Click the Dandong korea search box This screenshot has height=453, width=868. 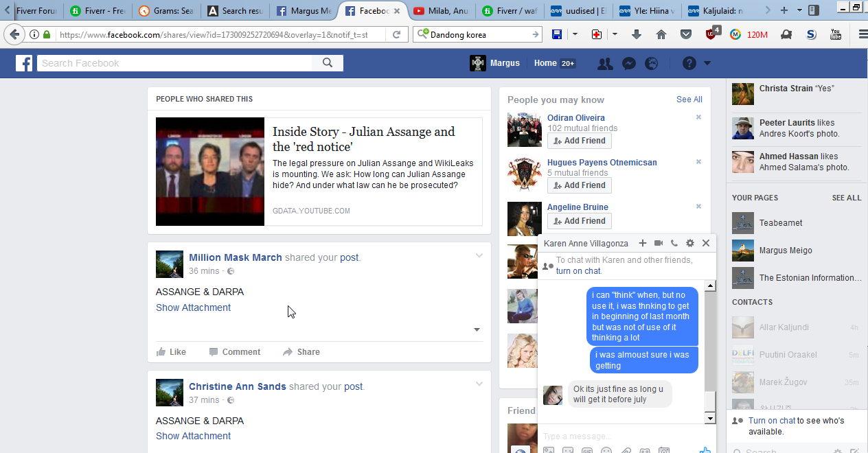[477, 34]
